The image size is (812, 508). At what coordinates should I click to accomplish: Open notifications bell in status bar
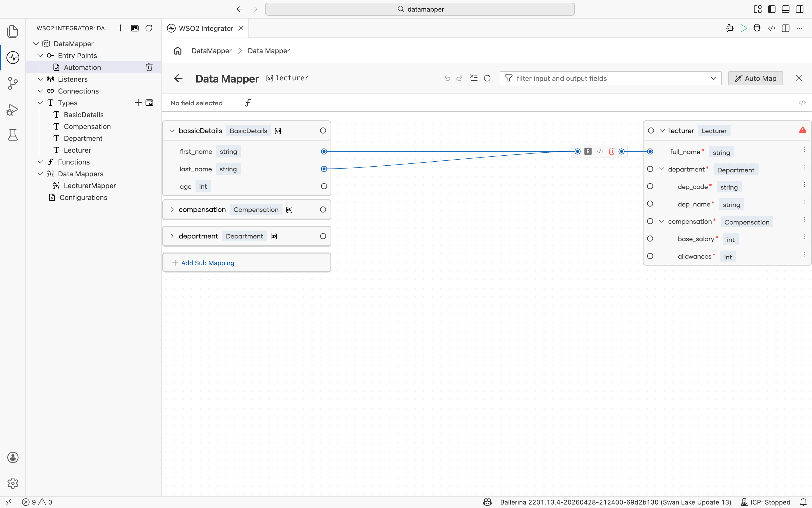coord(803,502)
